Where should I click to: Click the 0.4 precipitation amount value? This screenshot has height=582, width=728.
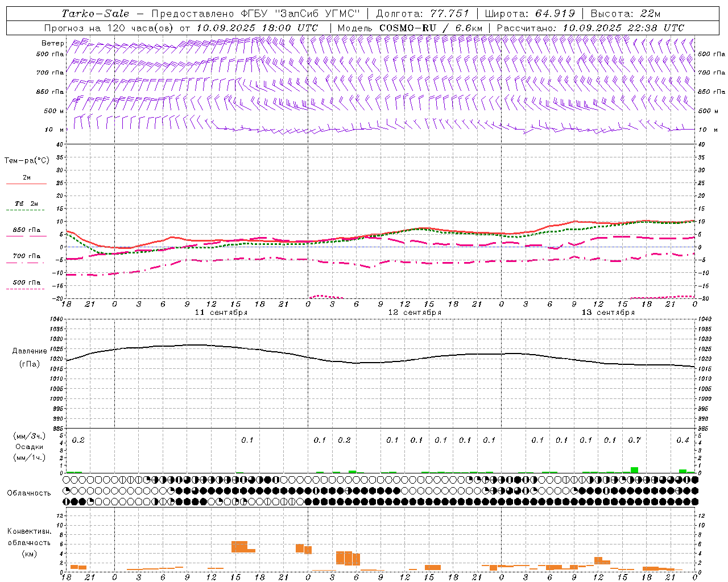point(682,440)
